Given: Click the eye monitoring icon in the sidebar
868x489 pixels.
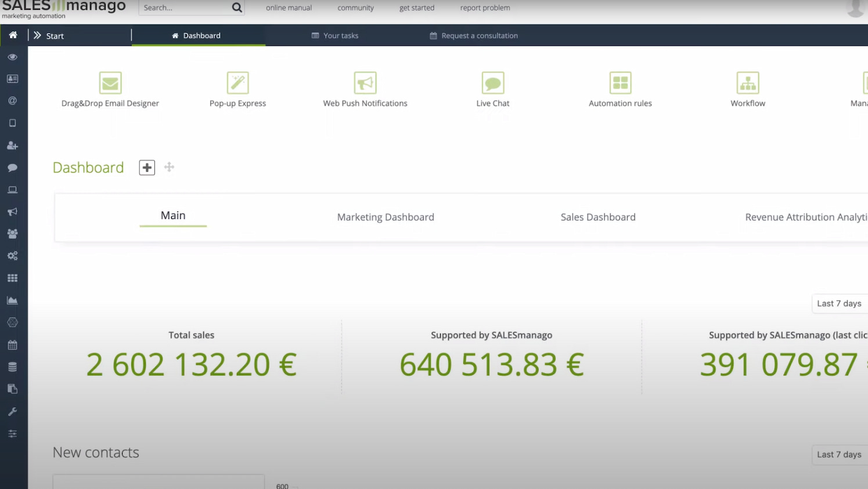Looking at the screenshot, I should click(13, 56).
